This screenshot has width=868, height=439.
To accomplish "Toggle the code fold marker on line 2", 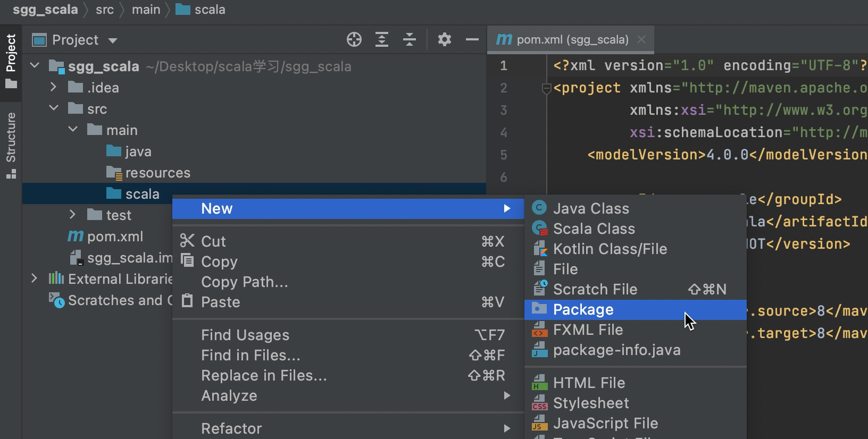I will click(x=546, y=88).
